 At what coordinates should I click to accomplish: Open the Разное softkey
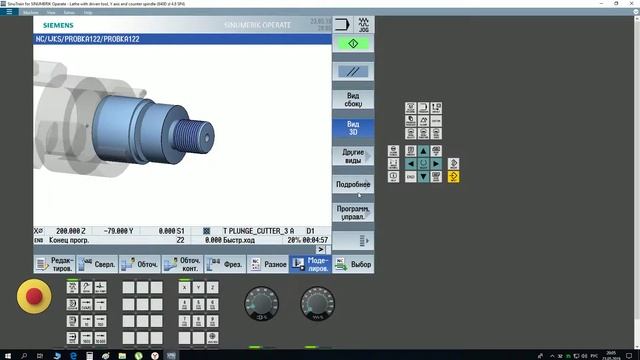(268, 264)
